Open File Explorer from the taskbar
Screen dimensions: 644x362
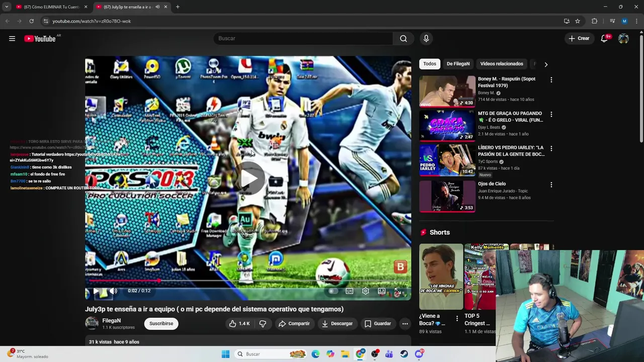coord(345,354)
